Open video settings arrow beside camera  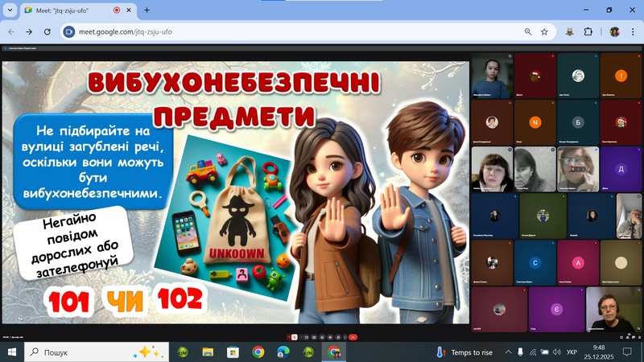301,337
